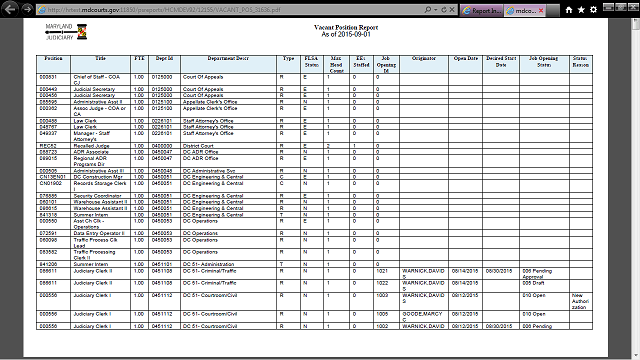
Task: Click the Dept Id column header
Action: point(164,64)
